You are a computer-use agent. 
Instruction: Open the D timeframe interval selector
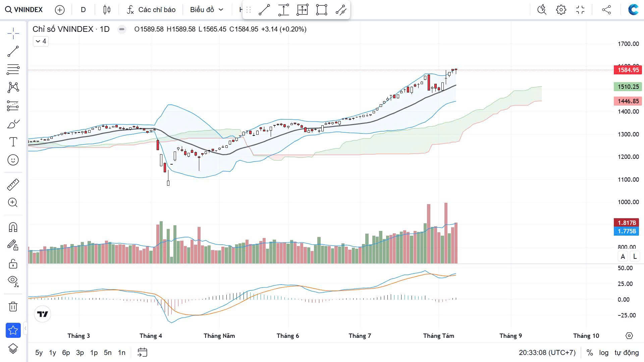(83, 10)
